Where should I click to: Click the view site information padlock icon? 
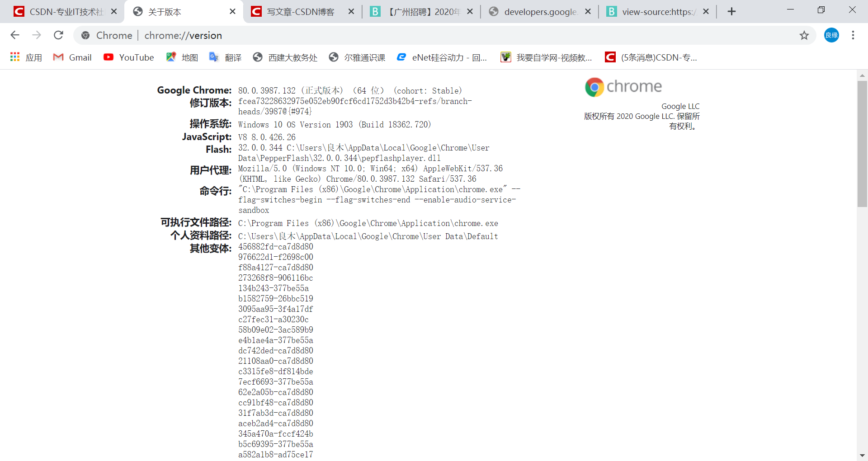(85, 35)
